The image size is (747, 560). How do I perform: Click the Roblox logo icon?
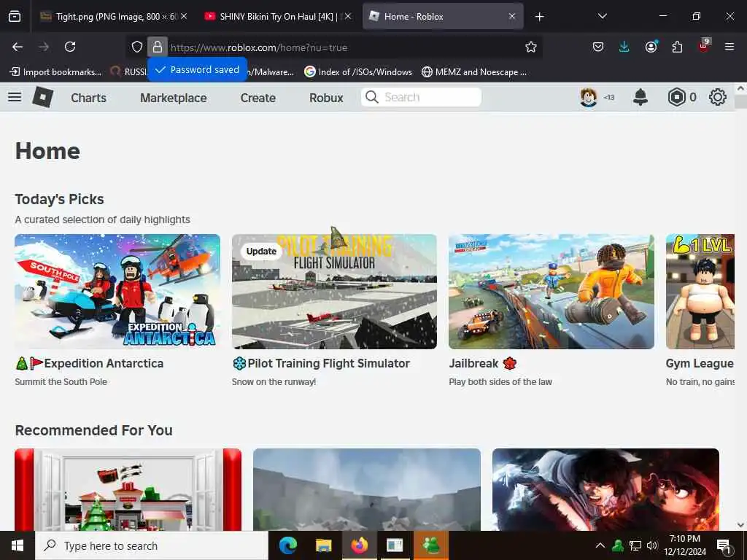43,97
